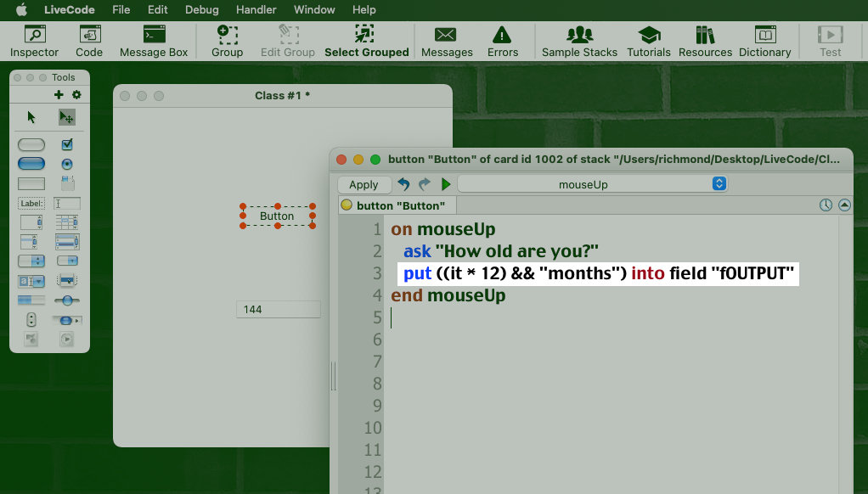Click the gear settings icon in Tools palette

point(76,95)
